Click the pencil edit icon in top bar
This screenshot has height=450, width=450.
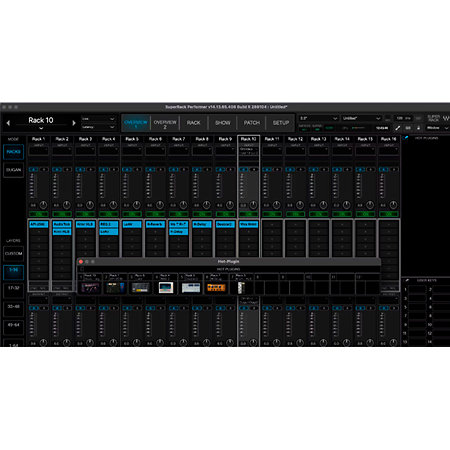pos(398,128)
